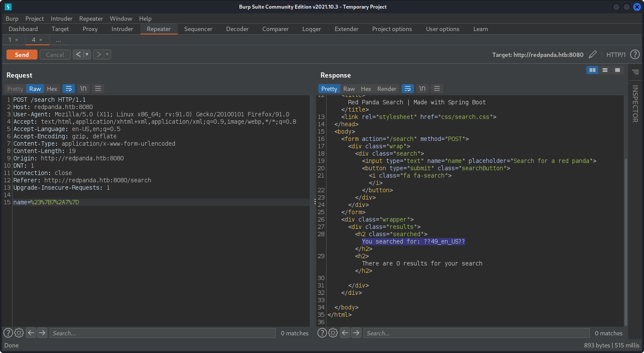The height and width of the screenshot is (353, 644).
Task: Switch to the Proxy tab
Action: (90, 29)
